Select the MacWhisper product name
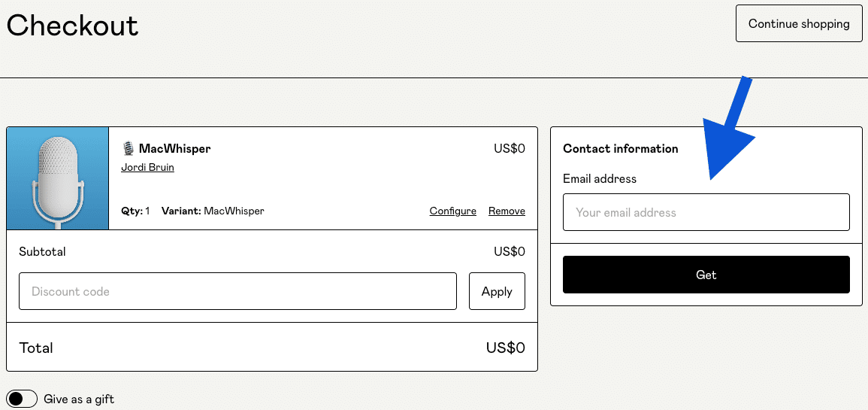The width and height of the screenshot is (868, 410). pyautogui.click(x=174, y=149)
